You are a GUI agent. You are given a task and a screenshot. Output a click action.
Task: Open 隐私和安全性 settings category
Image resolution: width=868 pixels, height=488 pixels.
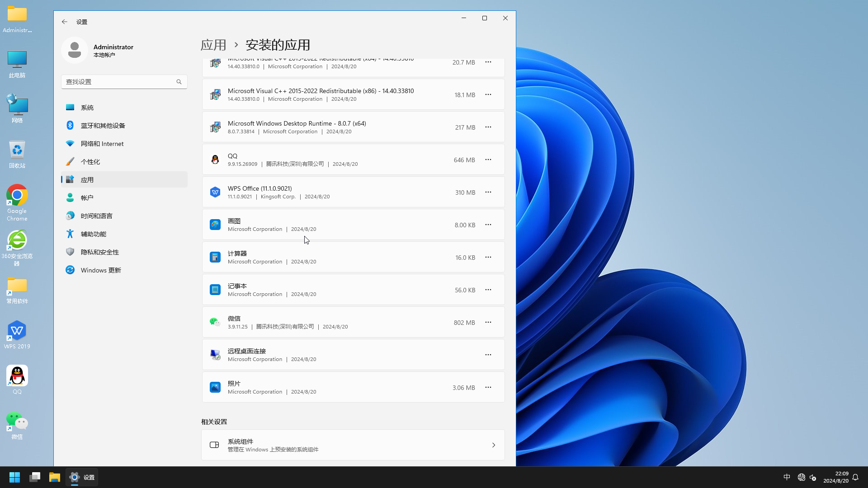tap(124, 252)
